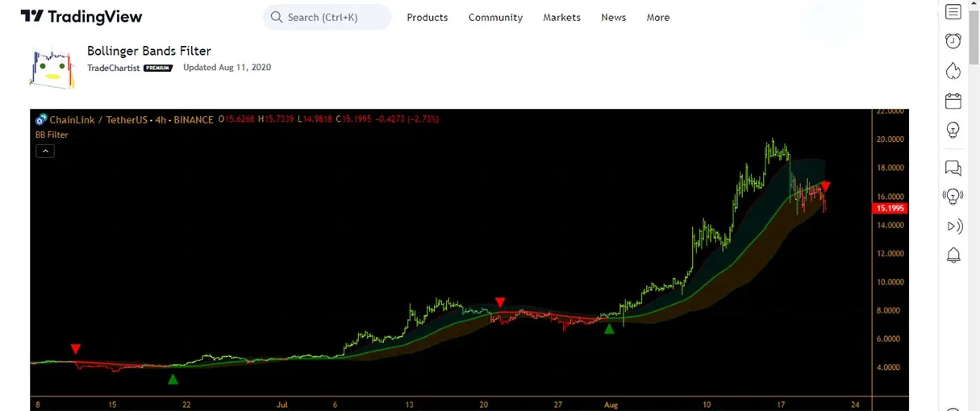Visit the TradeChartist author profile
This screenshot has height=411, width=980.
113,68
